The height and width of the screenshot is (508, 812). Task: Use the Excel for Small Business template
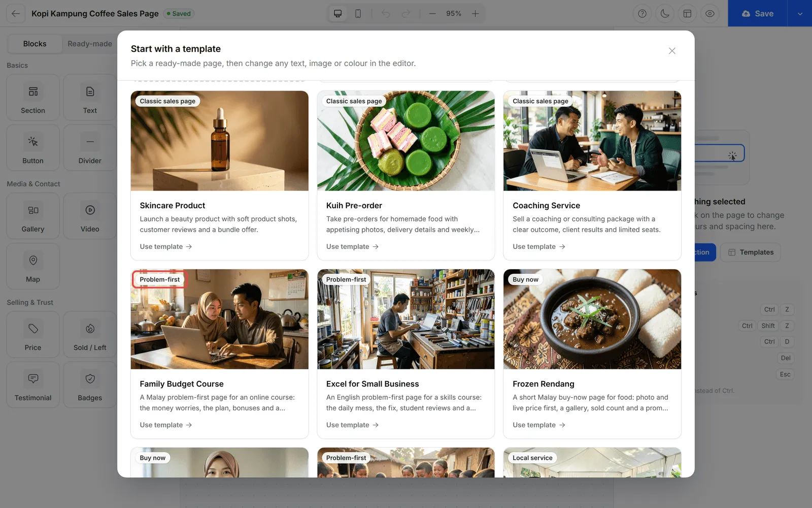click(x=352, y=425)
